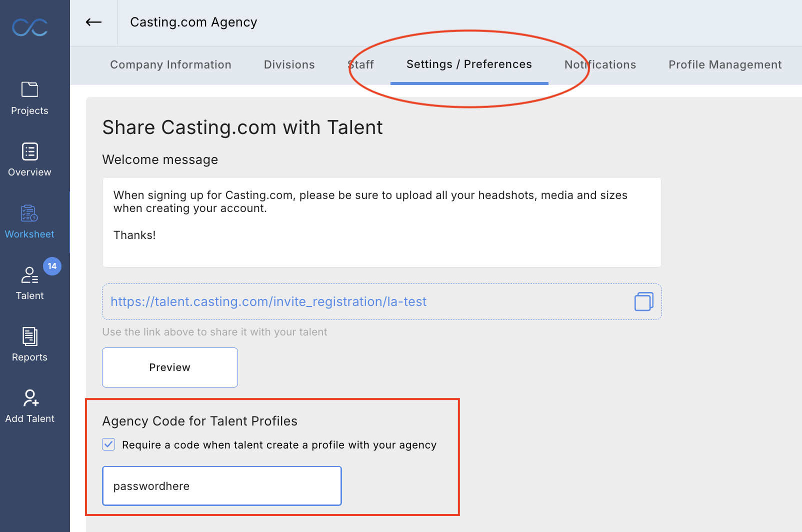Click 'Require a code when talent create' label
802x532 pixels.
[279, 445]
